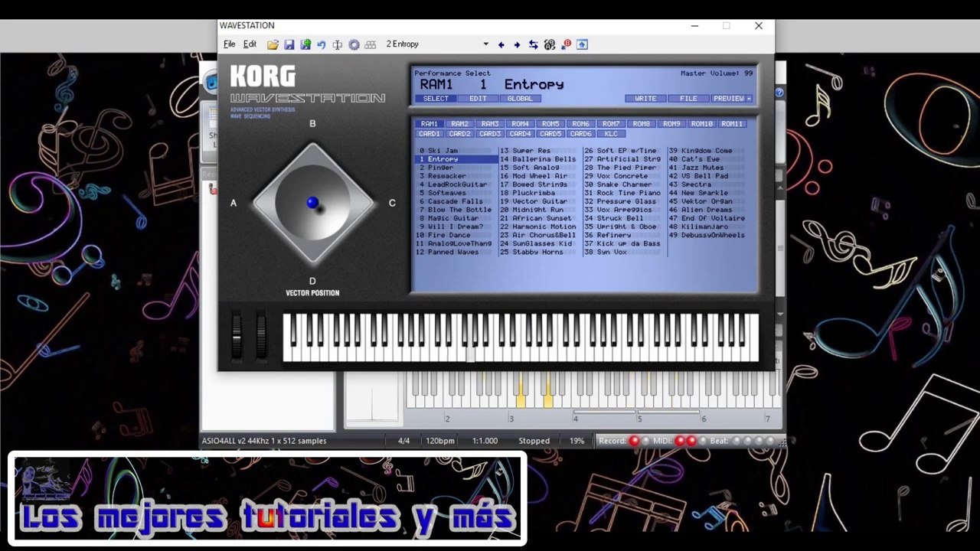Click the SELECT mode button
This screenshot has height=551, width=980.
436,99
